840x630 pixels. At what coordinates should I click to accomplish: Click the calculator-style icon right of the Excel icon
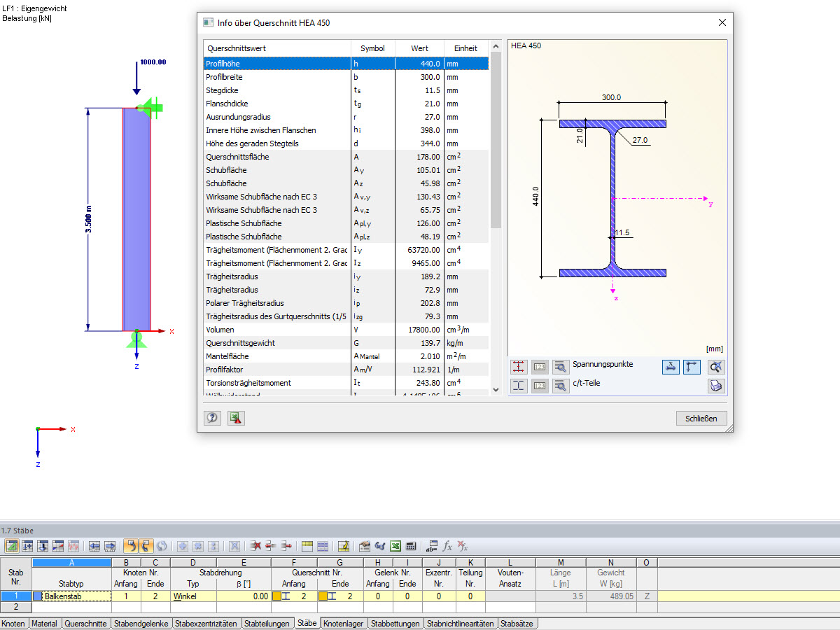pyautogui.click(x=411, y=546)
